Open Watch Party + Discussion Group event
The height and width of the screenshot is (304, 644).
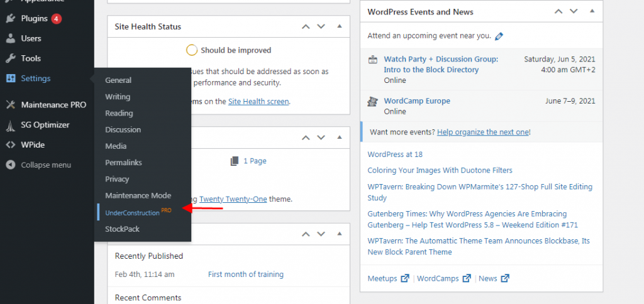point(441,65)
